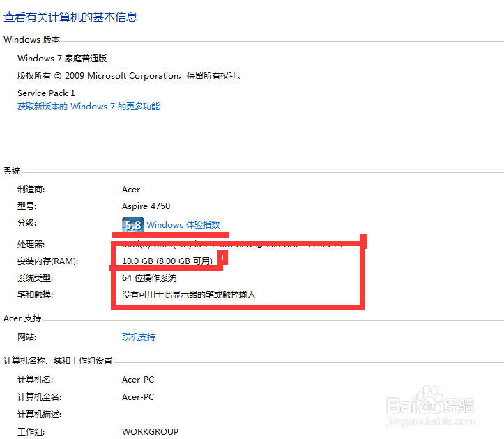Click the 没有可用于此显示器的笔或触控输入 text
504x439 pixels.
click(x=189, y=294)
